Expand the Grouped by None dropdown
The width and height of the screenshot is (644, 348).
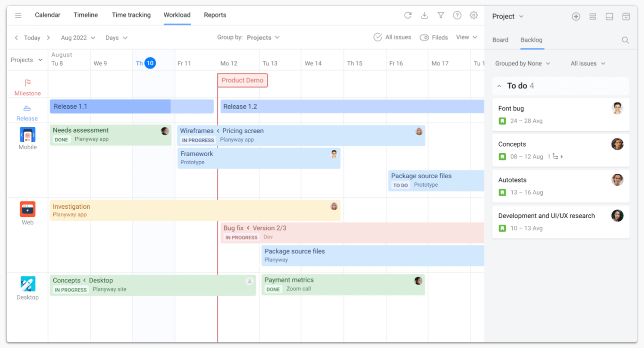(523, 63)
